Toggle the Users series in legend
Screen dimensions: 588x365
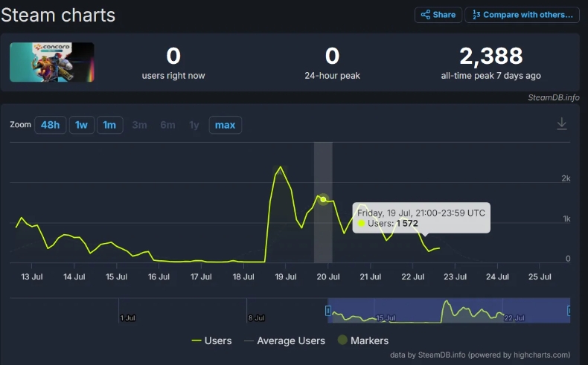click(212, 340)
